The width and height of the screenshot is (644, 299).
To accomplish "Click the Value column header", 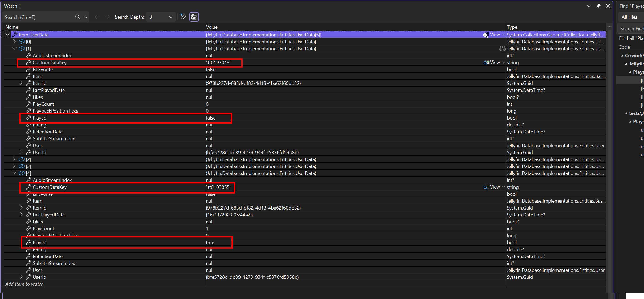I will pyautogui.click(x=212, y=27).
